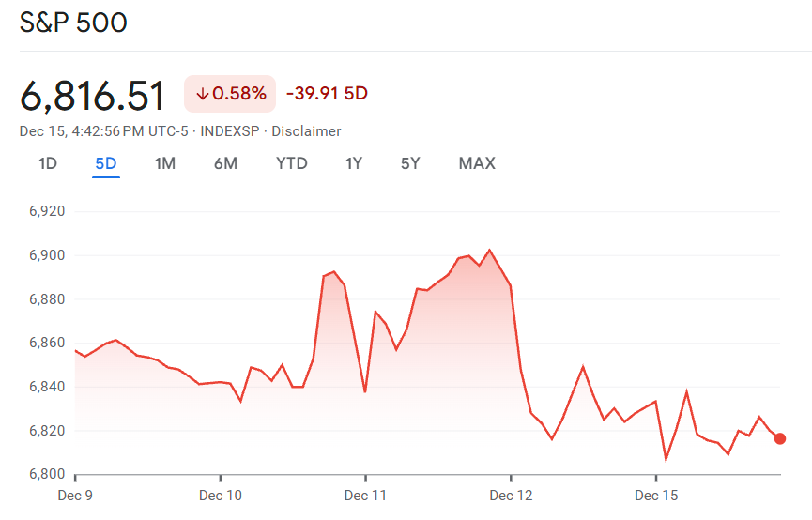Click the Dec 15 x-axis label

pos(655,495)
